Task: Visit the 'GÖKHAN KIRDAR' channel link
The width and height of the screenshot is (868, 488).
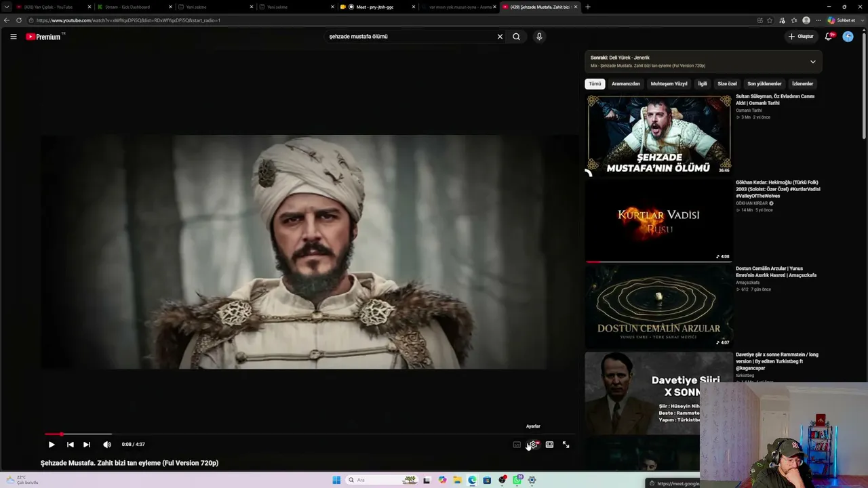Action: (x=751, y=203)
